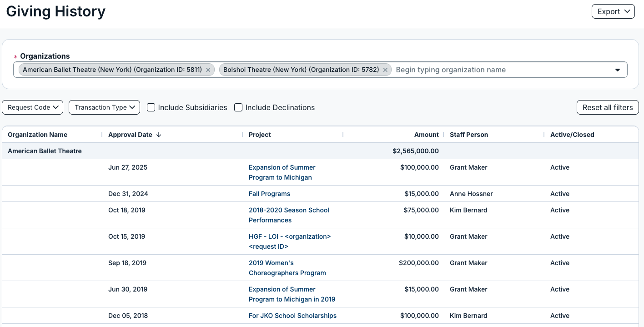Click the $10,000.00 amount cell

(x=422, y=236)
